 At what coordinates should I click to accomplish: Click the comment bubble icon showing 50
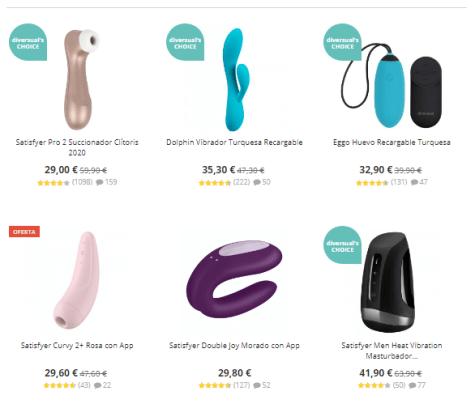(x=257, y=182)
